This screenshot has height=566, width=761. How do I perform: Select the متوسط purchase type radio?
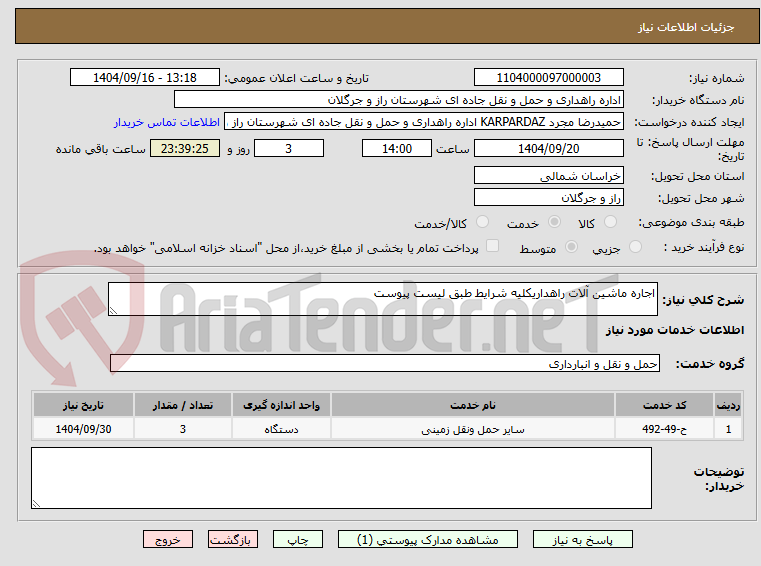coord(571,247)
